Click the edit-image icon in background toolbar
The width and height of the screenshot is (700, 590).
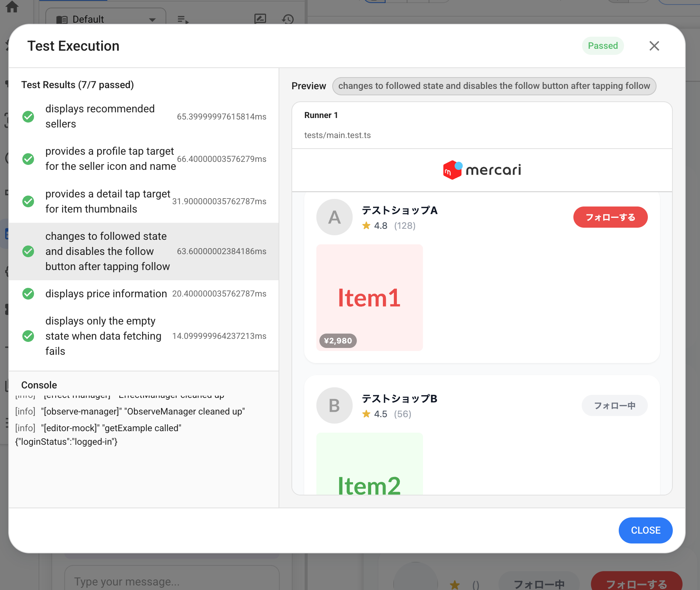coord(260,19)
